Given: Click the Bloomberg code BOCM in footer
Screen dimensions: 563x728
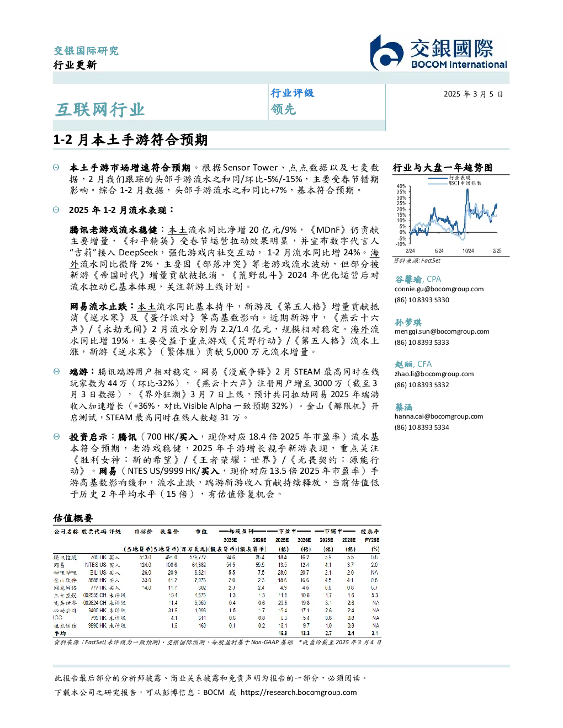Looking at the screenshot, I should tap(214, 692).
